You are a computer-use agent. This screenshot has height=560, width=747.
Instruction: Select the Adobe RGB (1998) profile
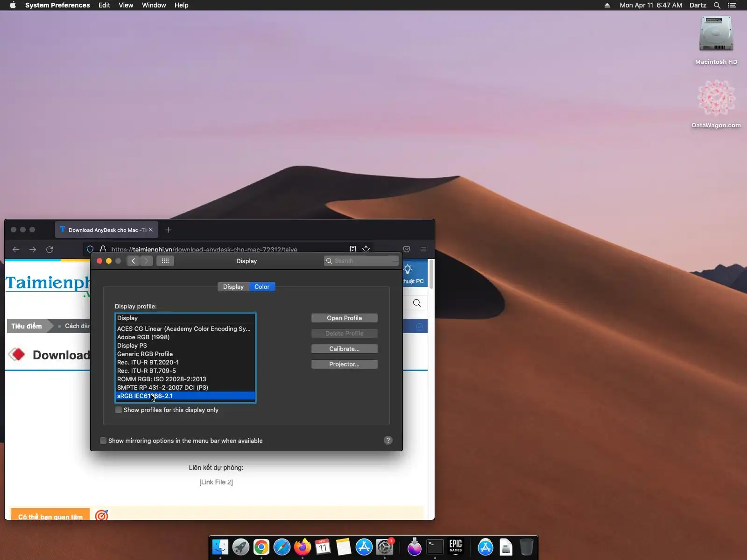click(x=185, y=337)
